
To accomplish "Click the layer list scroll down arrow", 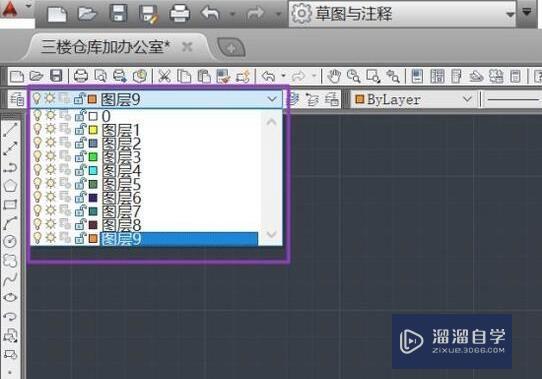I will [272, 234].
